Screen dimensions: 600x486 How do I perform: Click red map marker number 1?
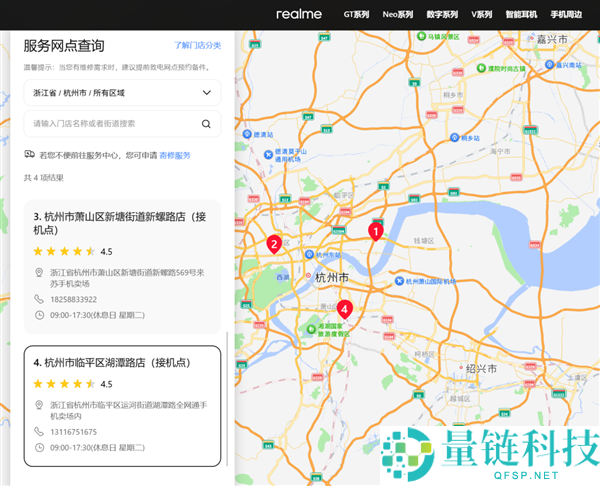376,232
